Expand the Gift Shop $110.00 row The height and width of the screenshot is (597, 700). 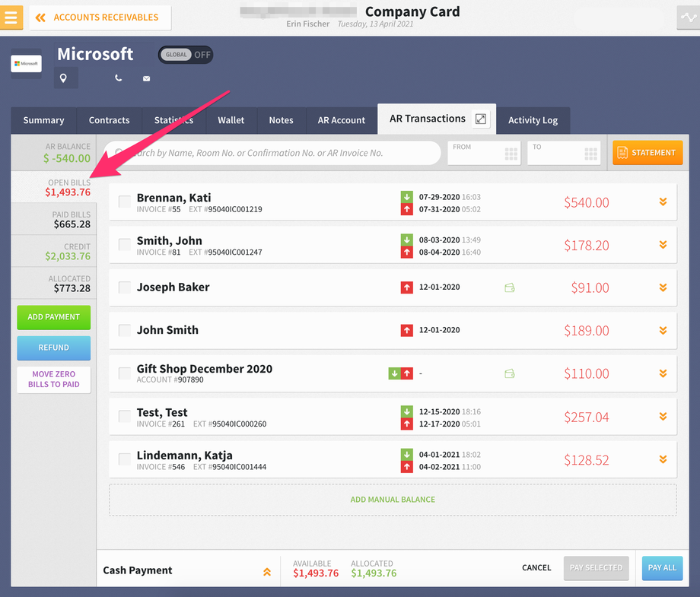pos(663,373)
